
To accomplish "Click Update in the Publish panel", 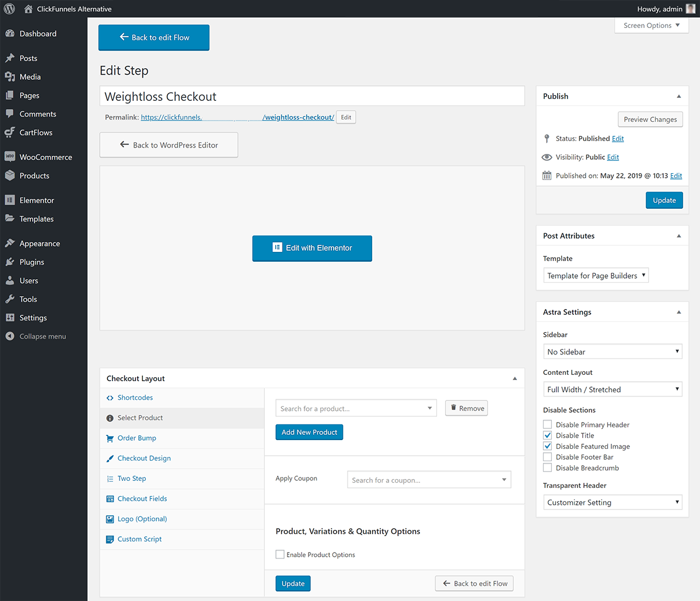I will [x=664, y=200].
